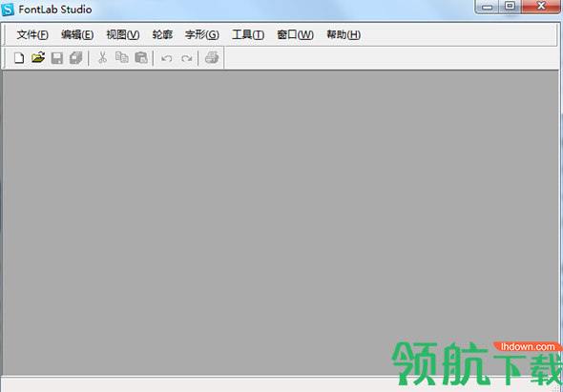Maximize the FontLab Studio window
Screen dimensions: 563x392
tap(510, 7)
